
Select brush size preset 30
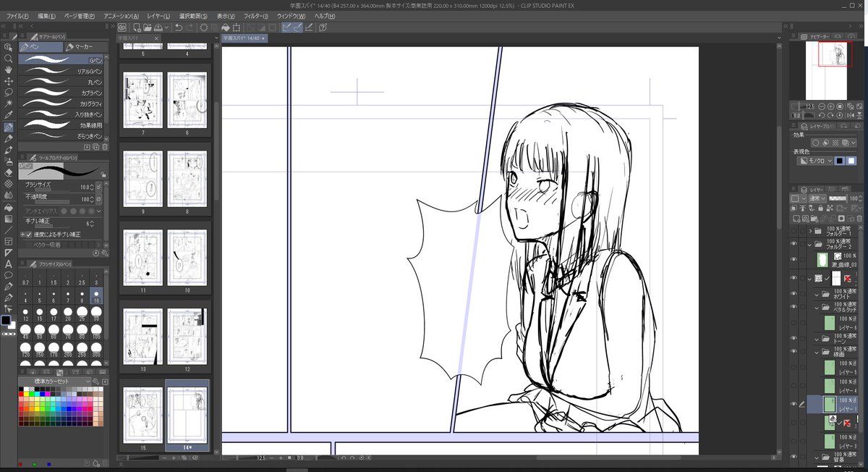pos(98,313)
